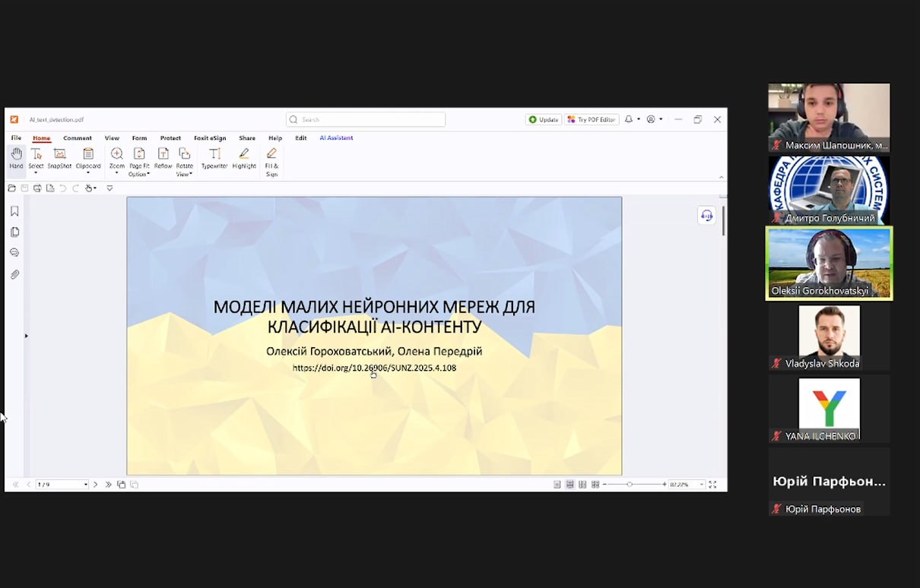Open the Attachments paperclip panel
Screen dimensions: 920x588
point(14,274)
